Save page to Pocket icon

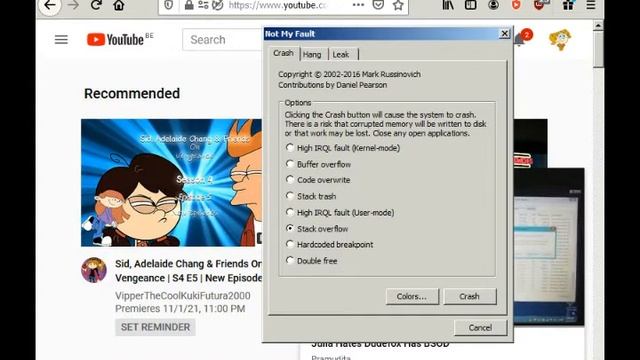378,5
